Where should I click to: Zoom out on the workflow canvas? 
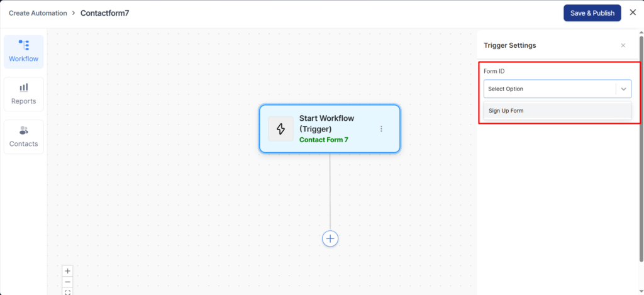coord(68,282)
